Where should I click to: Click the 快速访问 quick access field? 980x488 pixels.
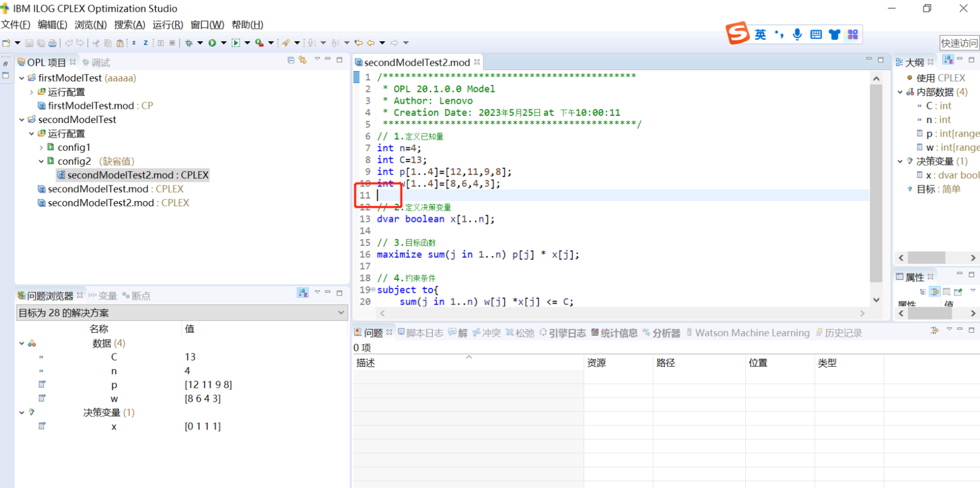(959, 43)
